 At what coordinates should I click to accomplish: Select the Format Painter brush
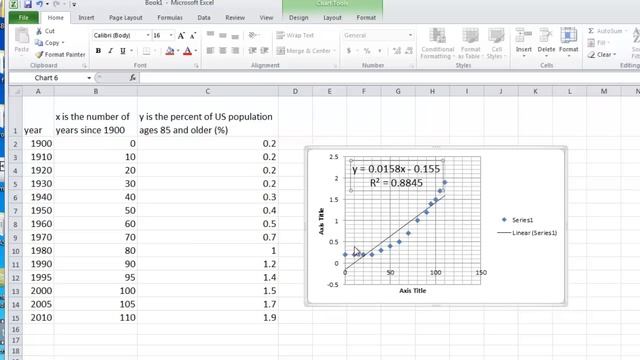point(60,54)
